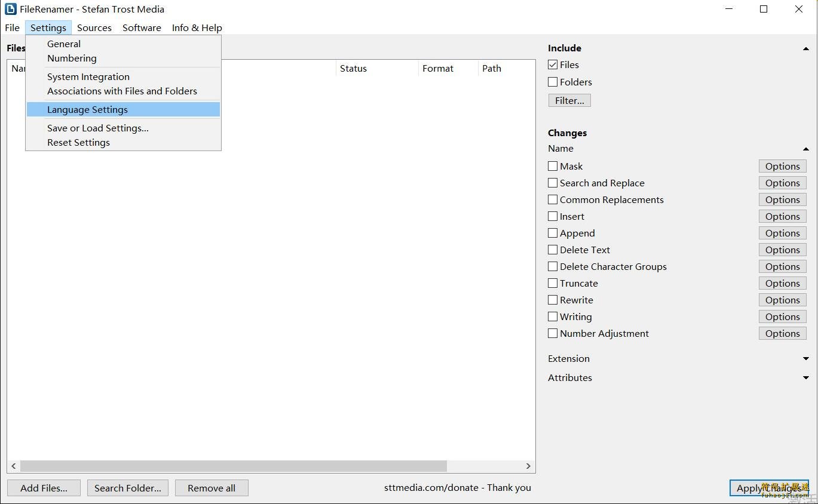Tick the Search and Replace checkbox
This screenshot has width=818, height=504.
553,183
